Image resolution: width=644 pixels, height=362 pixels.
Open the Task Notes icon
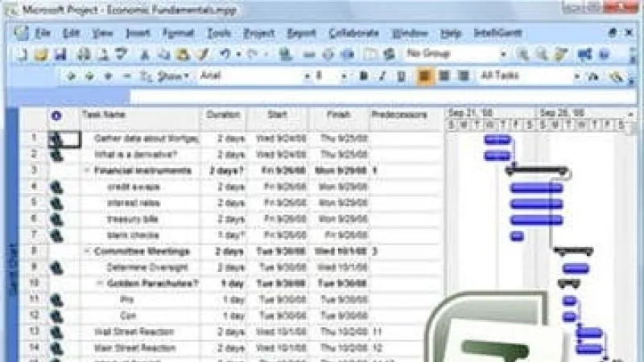click(x=370, y=54)
